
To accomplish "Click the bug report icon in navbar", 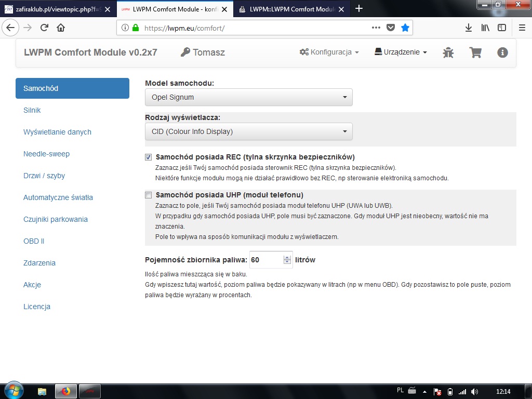I will coord(448,52).
